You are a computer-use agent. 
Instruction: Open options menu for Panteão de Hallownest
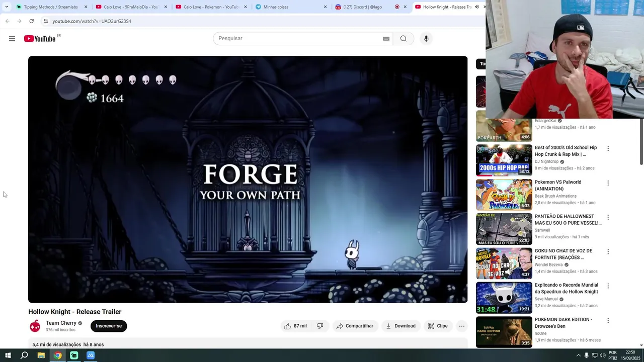[x=608, y=217]
